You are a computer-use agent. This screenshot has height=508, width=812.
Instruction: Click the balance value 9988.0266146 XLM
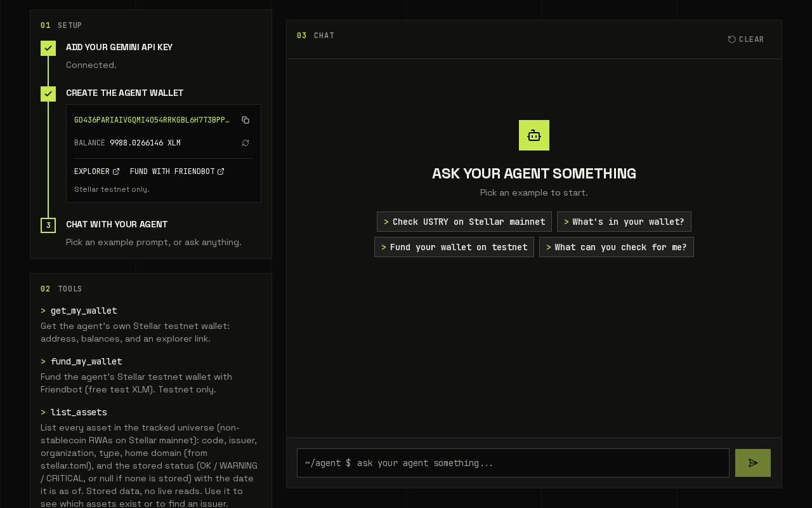click(x=145, y=143)
